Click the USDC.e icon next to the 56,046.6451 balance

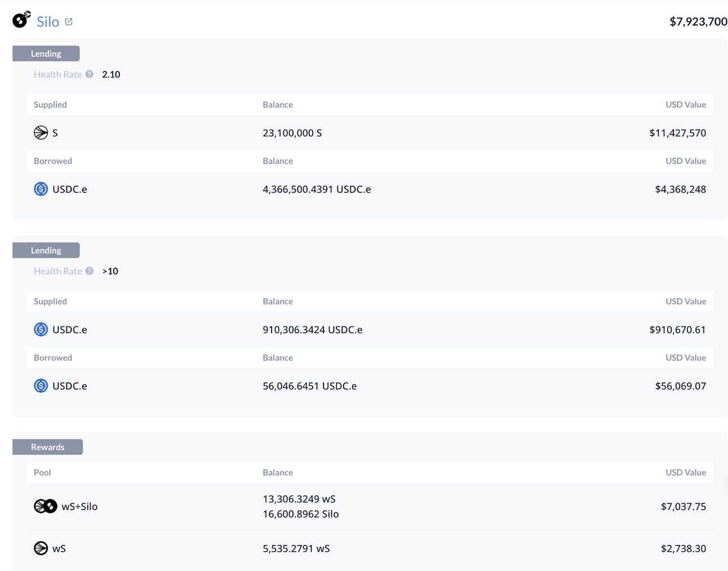click(x=41, y=386)
